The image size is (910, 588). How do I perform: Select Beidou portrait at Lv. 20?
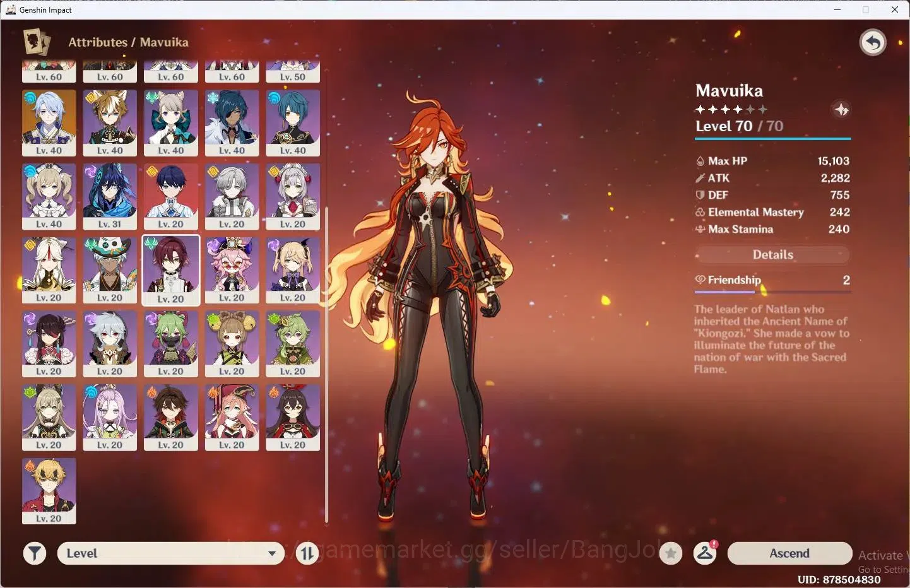pyautogui.click(x=49, y=344)
